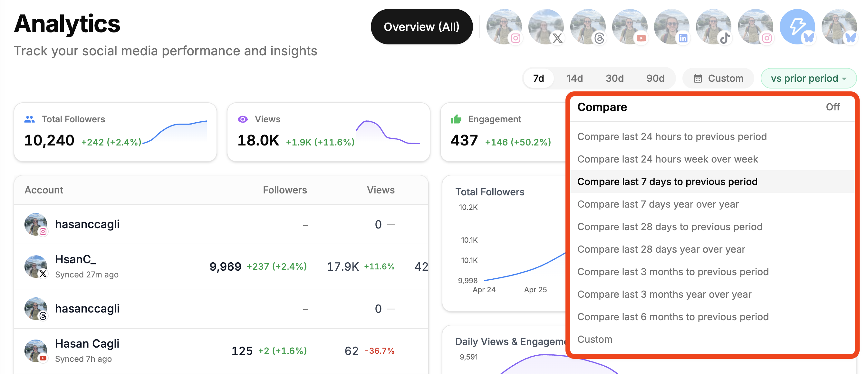Choose Custom compare option in menu
The image size is (868, 374).
pos(712,340)
